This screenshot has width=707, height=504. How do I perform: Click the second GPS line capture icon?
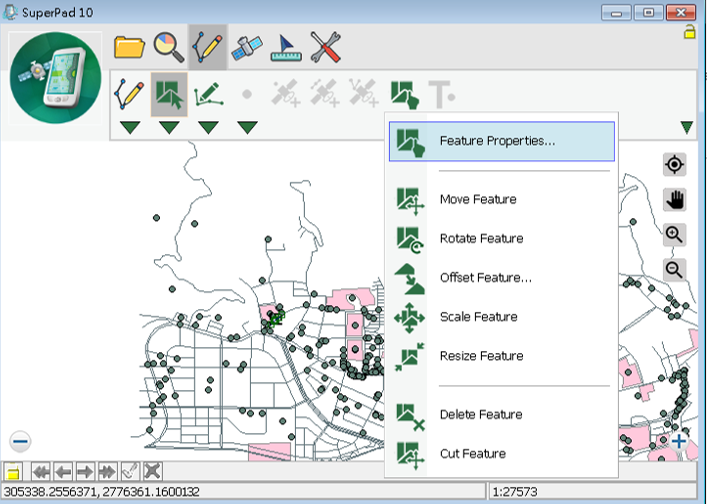(x=325, y=93)
